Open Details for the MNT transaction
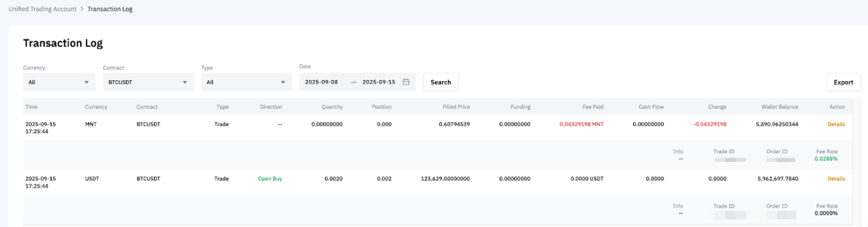868x227 pixels. point(836,125)
